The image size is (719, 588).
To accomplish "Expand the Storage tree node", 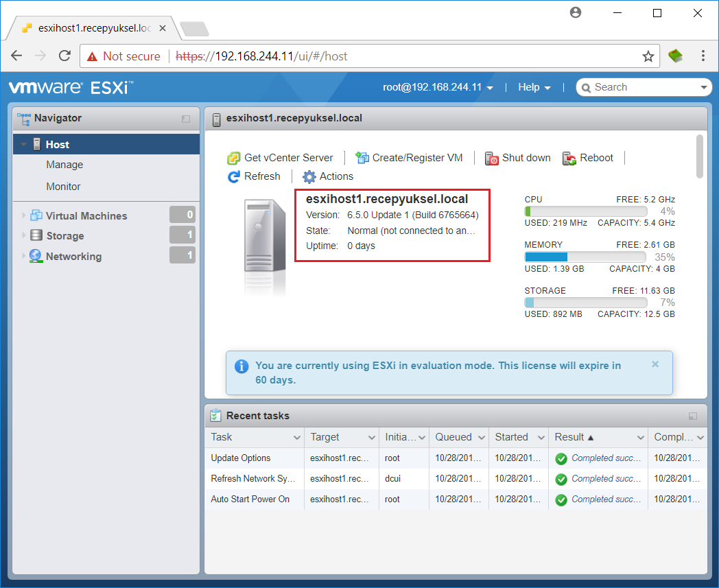I will click(x=23, y=235).
